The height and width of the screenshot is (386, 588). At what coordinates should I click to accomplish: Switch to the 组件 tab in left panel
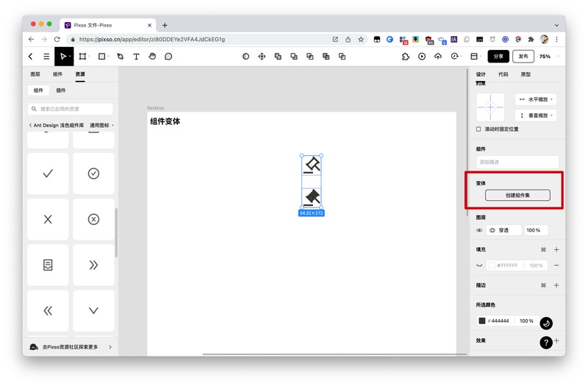(58, 74)
